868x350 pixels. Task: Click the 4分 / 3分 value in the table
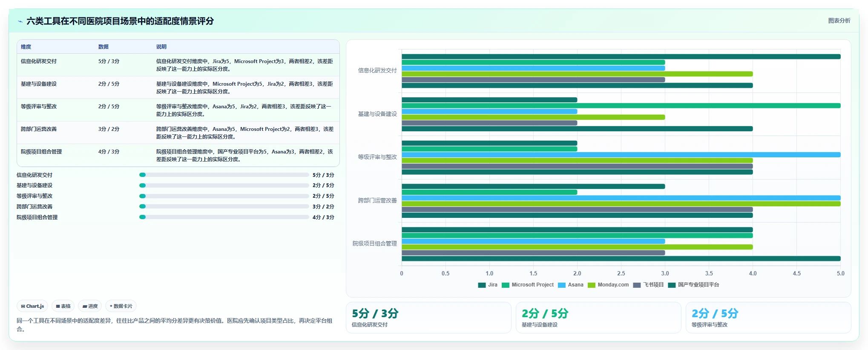(x=109, y=152)
